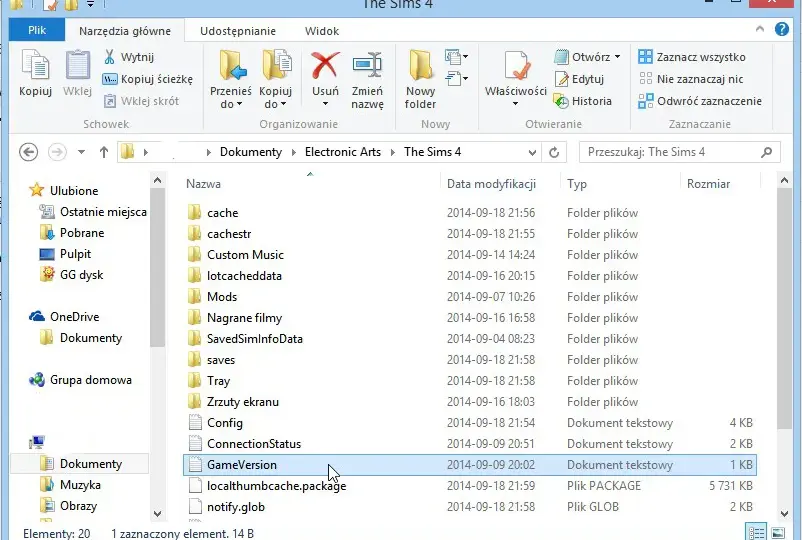
Task: Open the easy access dropdown in Nowy group
Action: [456, 79]
